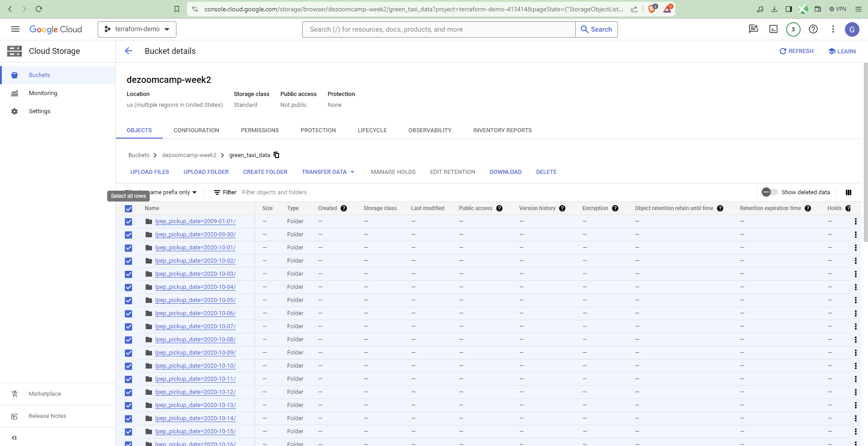
Task: Open row actions for lpep_pickup_date=2020-10-05
Action: point(855,300)
